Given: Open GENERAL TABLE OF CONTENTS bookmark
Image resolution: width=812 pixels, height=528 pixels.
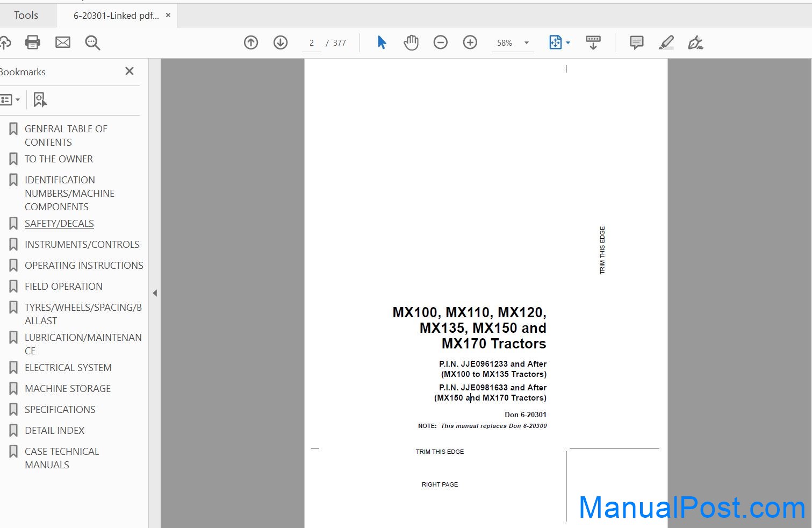Looking at the screenshot, I should coord(66,135).
